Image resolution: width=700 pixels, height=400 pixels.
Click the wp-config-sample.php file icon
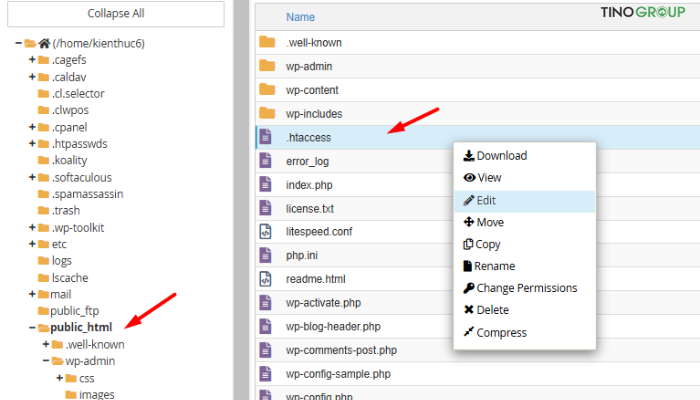click(x=265, y=373)
